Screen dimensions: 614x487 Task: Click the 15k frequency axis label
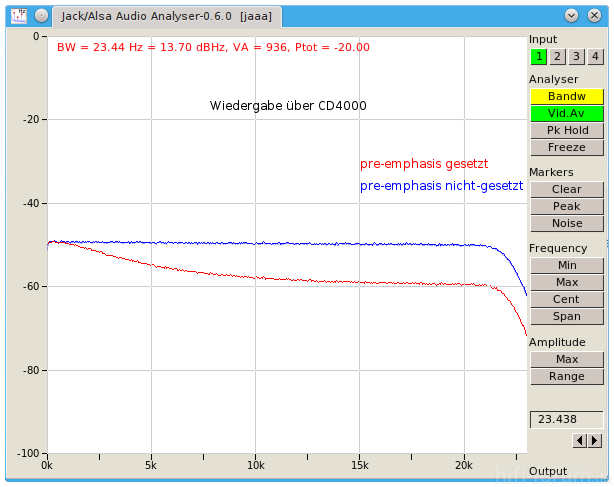(360, 465)
